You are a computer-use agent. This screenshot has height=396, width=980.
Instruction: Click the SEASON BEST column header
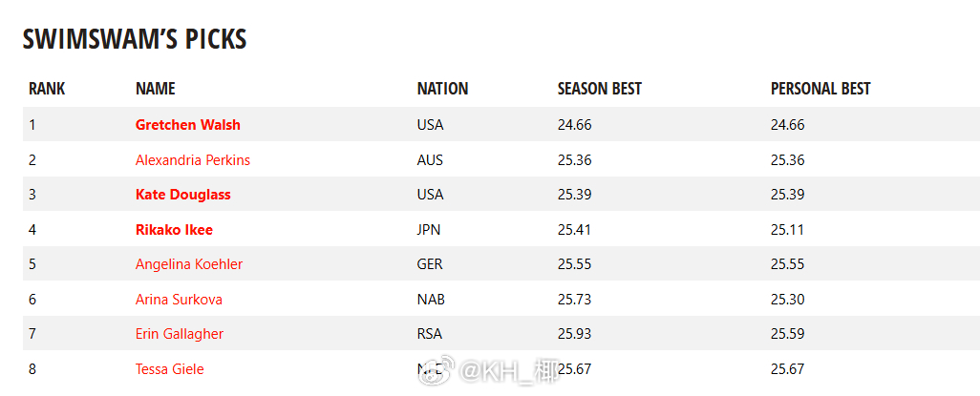(x=600, y=89)
